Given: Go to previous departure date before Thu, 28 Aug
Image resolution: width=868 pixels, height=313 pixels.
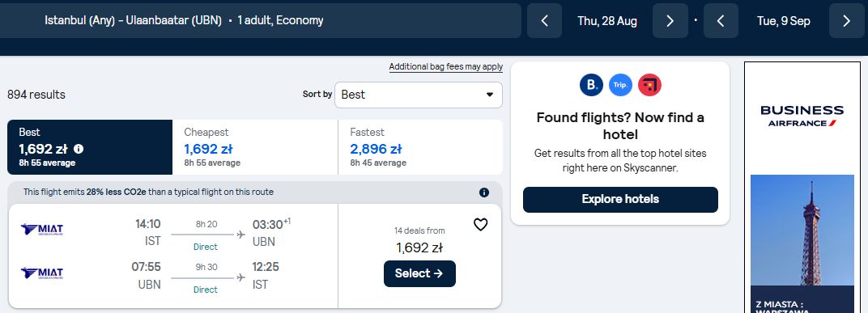Looking at the screenshot, I should (x=544, y=21).
